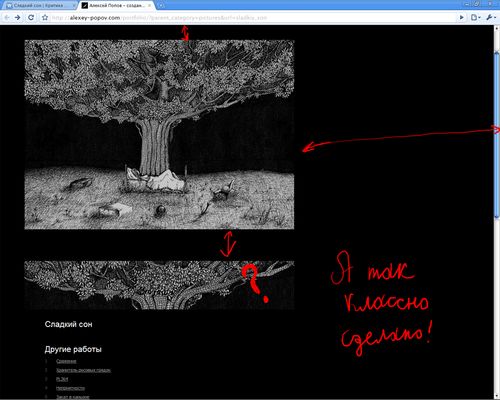Open the third short link in the works list

62,379
